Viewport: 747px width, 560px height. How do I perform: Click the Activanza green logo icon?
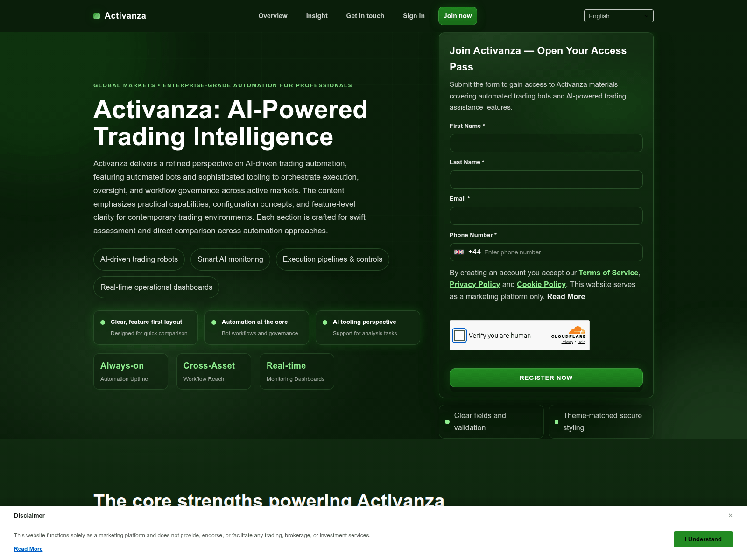(x=97, y=16)
